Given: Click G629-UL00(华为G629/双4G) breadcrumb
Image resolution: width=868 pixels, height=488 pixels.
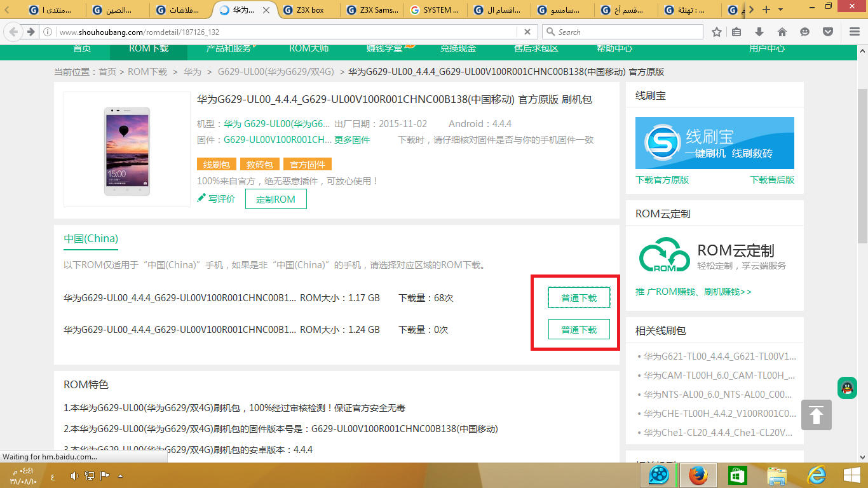Looking at the screenshot, I should (x=276, y=72).
